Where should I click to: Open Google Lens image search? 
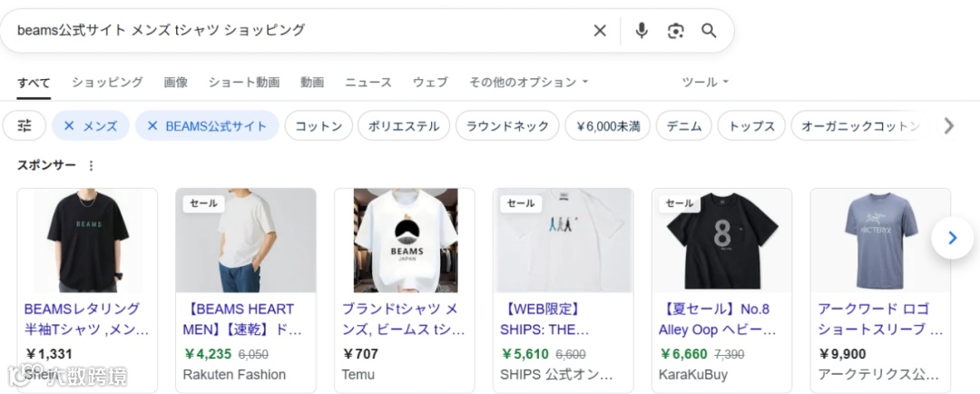click(675, 31)
